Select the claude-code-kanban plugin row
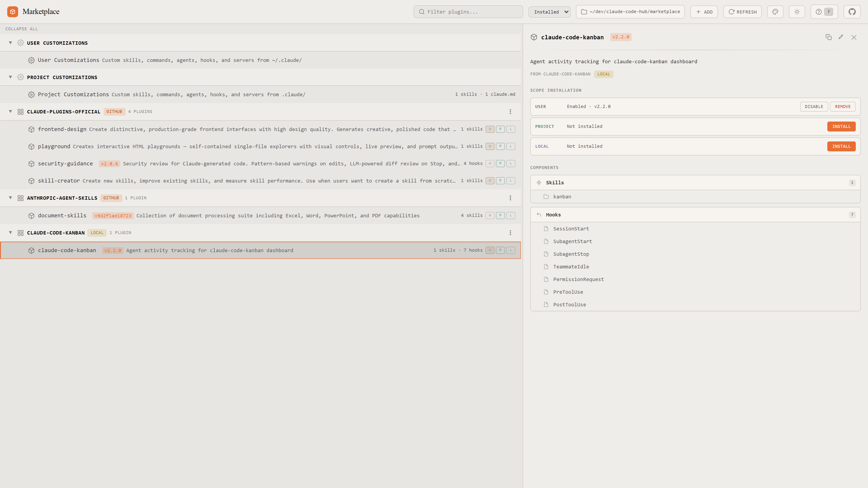 tap(260, 250)
